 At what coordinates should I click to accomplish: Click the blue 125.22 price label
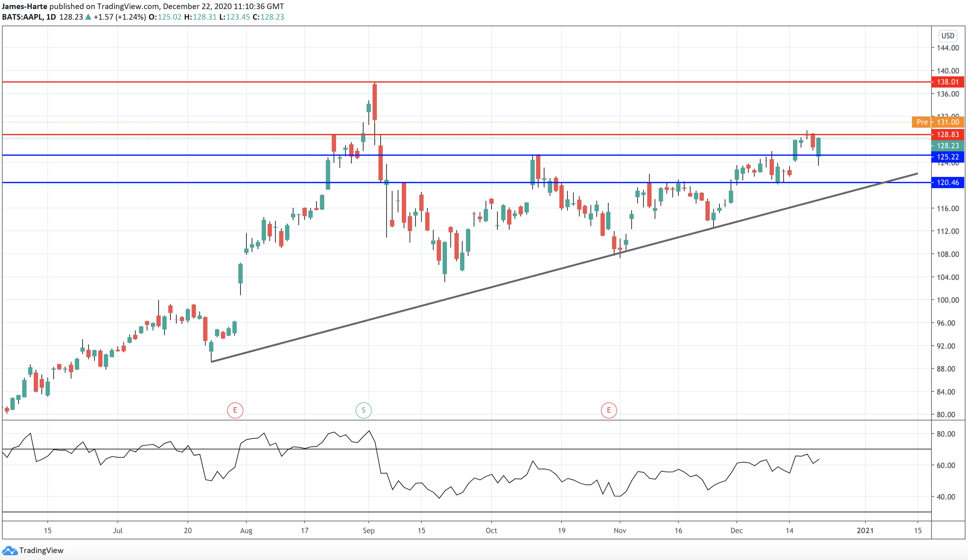(x=947, y=157)
